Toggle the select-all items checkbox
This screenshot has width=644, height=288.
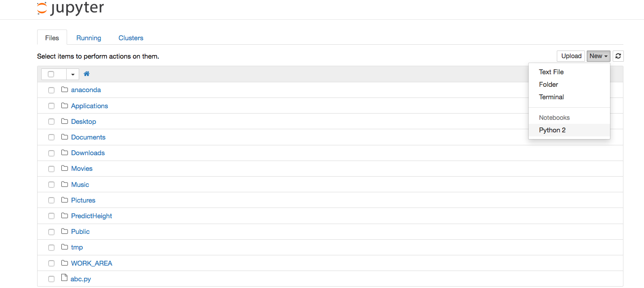(51, 74)
